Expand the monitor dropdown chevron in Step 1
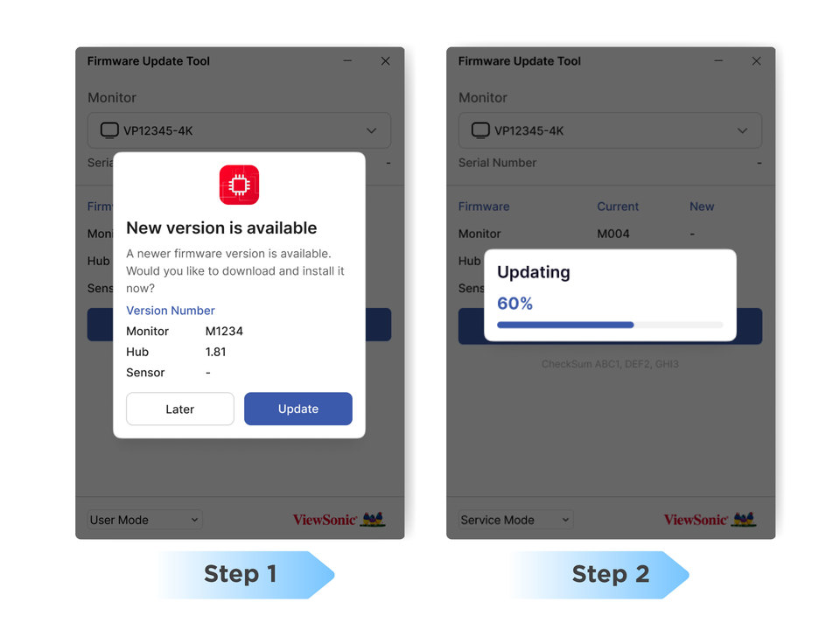Viewport: 840px width, 630px height. [x=371, y=130]
